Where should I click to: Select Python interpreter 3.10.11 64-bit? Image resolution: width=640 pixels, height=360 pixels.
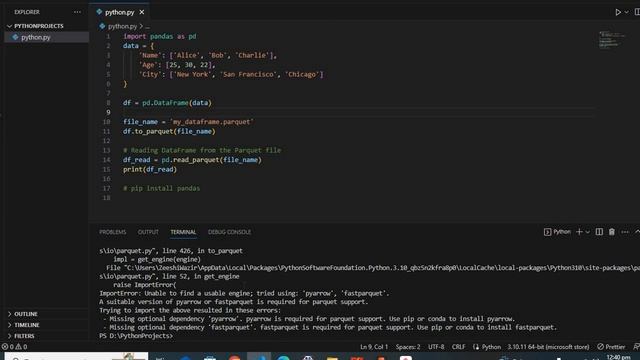click(548, 347)
